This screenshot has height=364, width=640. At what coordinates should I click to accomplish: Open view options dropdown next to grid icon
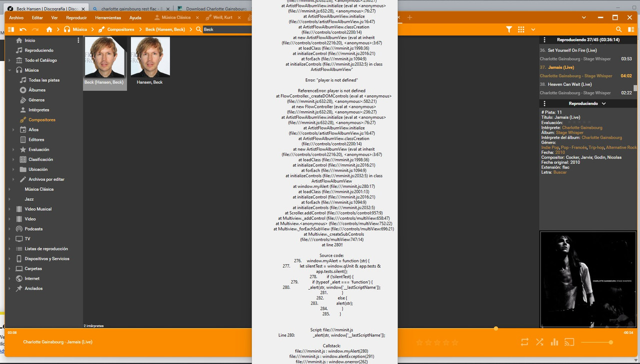tap(533, 29)
